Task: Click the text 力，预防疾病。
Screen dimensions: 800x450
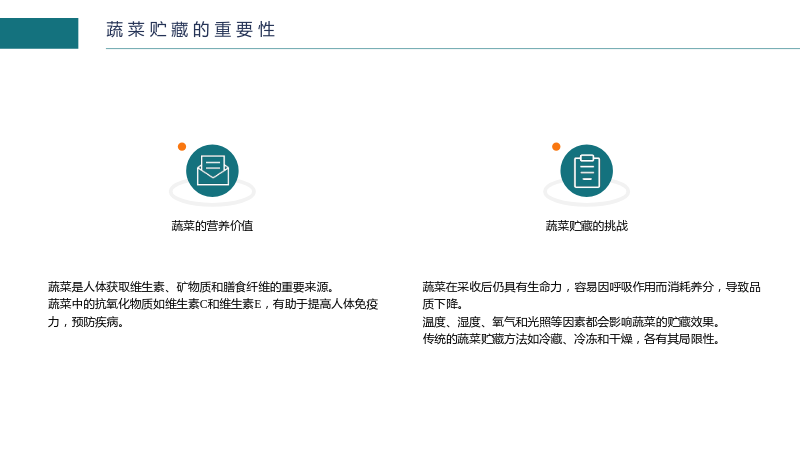Action: [86, 322]
